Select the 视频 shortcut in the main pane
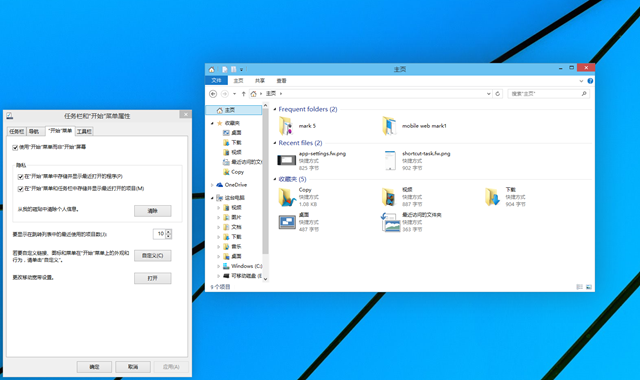Image resolution: width=640 pixels, height=380 pixels. [402, 197]
